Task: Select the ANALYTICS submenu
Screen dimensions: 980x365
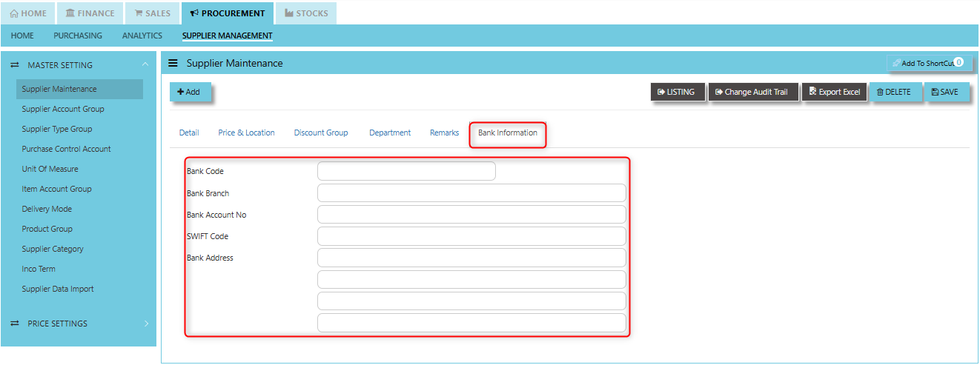Action: (x=142, y=36)
